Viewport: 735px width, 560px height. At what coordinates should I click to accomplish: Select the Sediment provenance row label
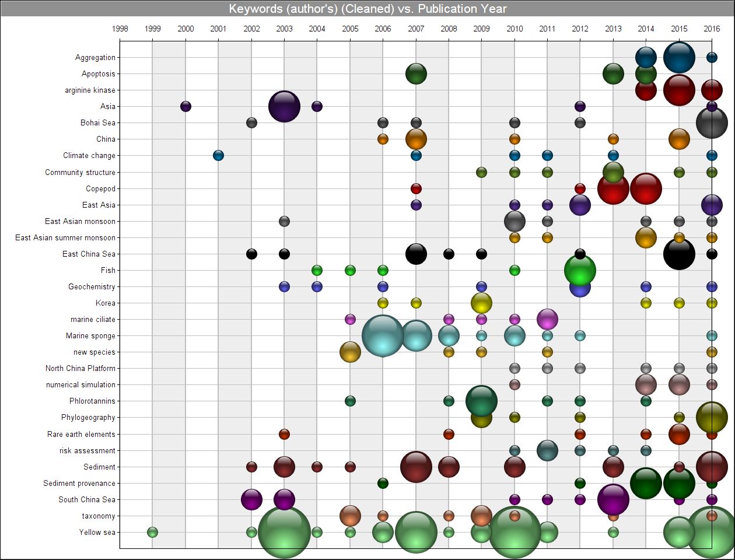[79, 483]
